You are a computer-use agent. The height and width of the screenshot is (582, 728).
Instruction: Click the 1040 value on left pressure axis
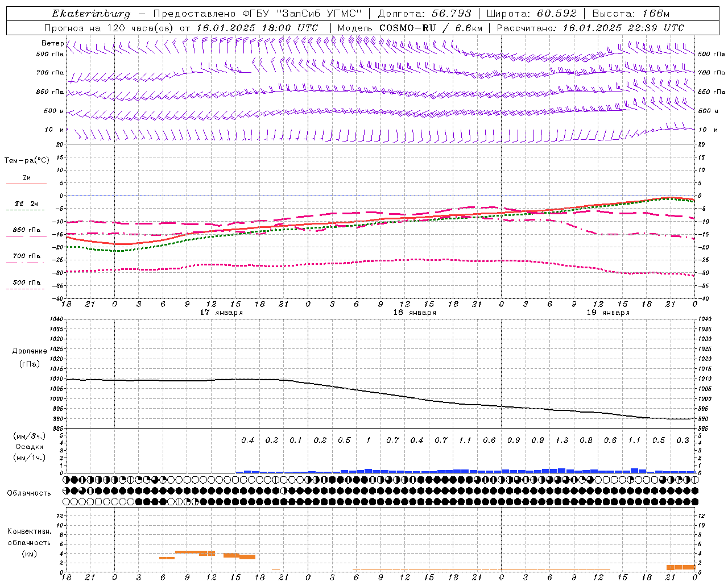[57, 319]
